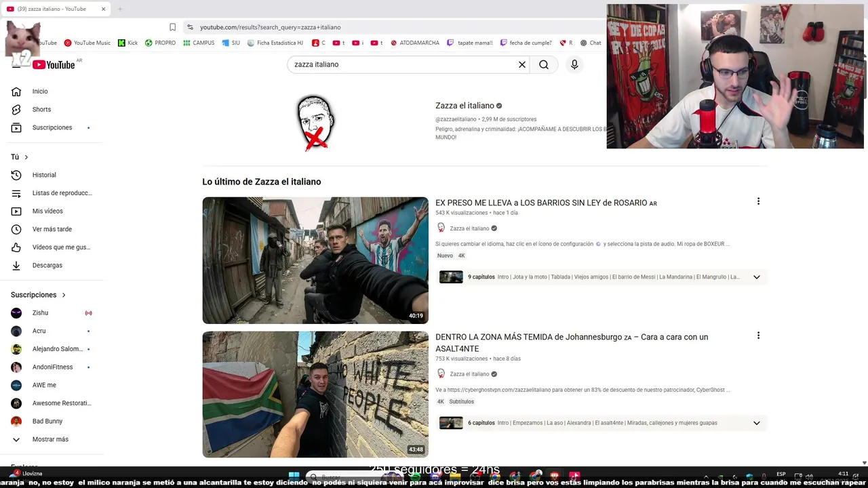
Task: Open options menu for the Johannesburgo video
Action: 758,335
